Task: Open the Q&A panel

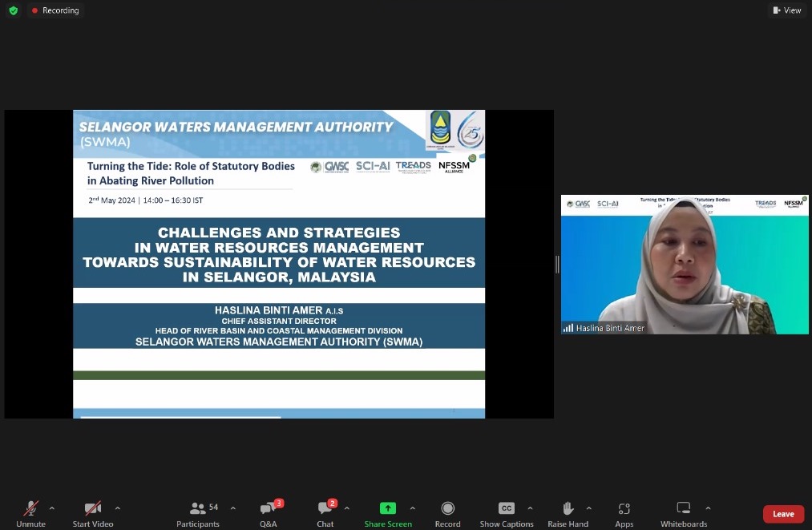Action: [269, 514]
